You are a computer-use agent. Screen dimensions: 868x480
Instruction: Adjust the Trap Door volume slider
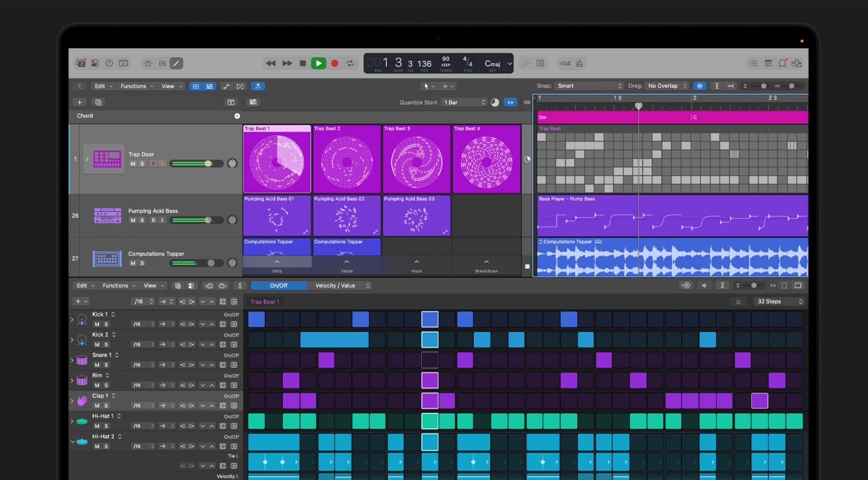tap(208, 163)
